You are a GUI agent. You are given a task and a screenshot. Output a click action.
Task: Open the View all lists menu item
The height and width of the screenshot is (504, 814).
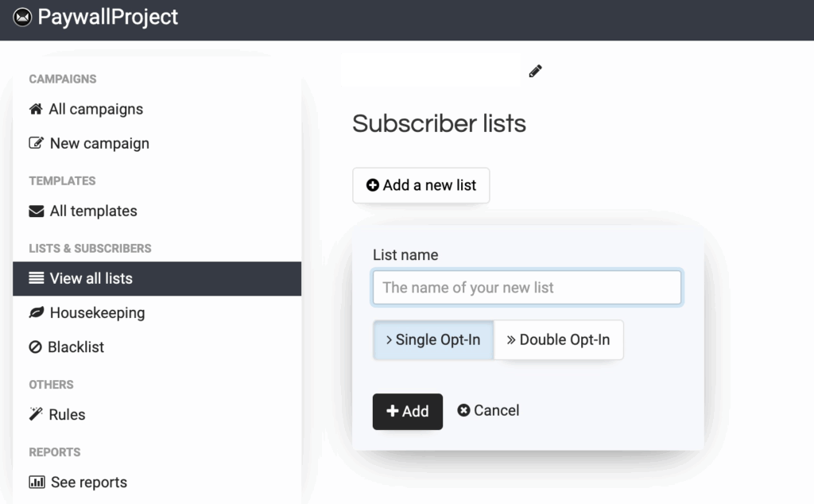[x=91, y=278]
